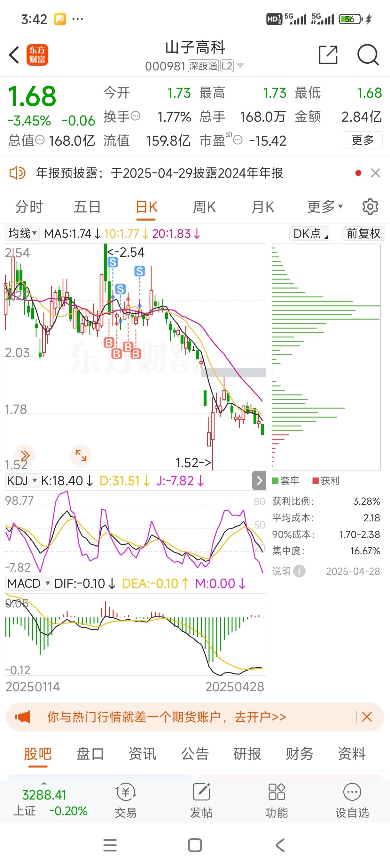Open the 东方财富 app logo
390x868 pixels.
point(37,55)
